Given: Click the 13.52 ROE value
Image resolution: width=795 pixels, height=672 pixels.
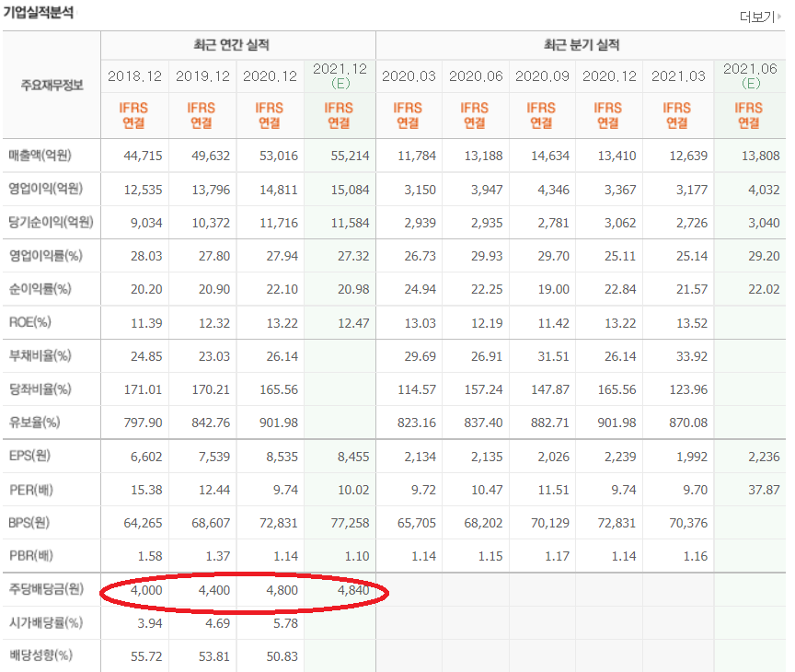Looking at the screenshot, I should pos(692,323).
